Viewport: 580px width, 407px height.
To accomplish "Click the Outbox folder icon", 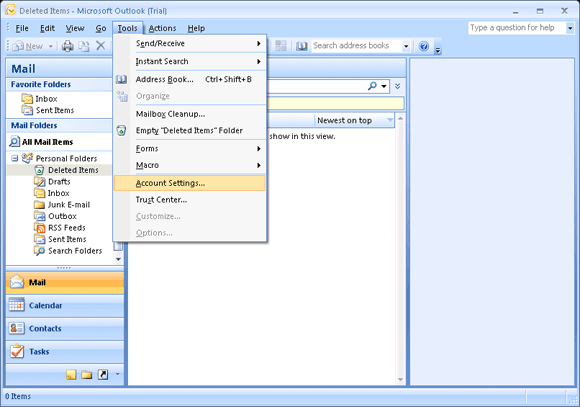I will point(39,216).
